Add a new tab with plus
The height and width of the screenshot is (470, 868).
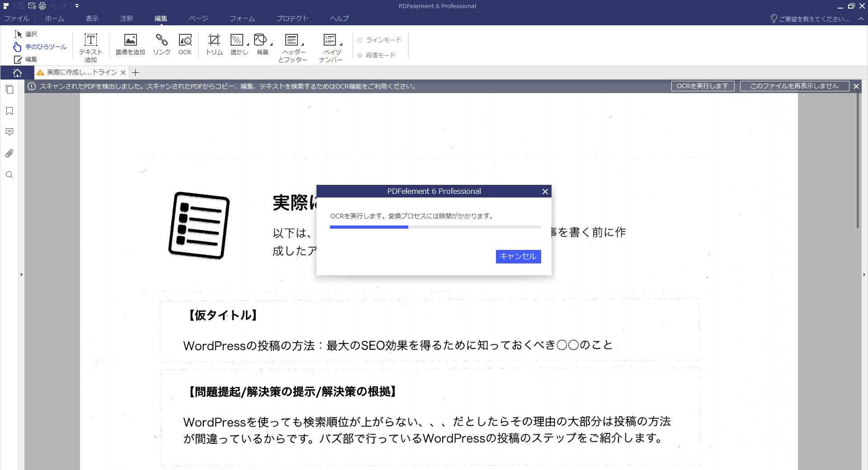[135, 72]
